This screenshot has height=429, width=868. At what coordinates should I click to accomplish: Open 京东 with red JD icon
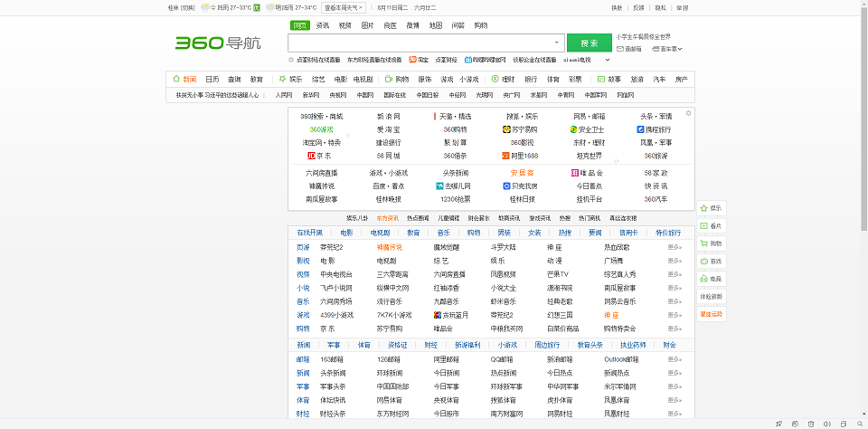[x=319, y=156]
